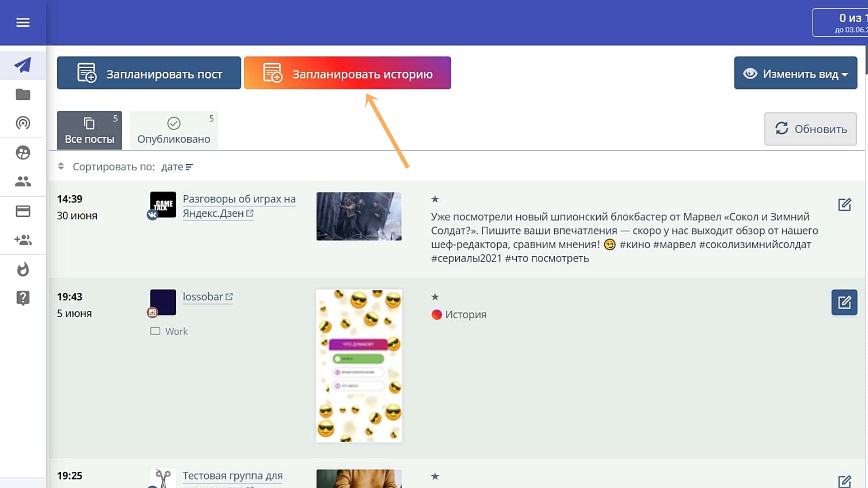Expand the Изменить вид dropdown
Screen dimensions: 868x488
pos(795,73)
